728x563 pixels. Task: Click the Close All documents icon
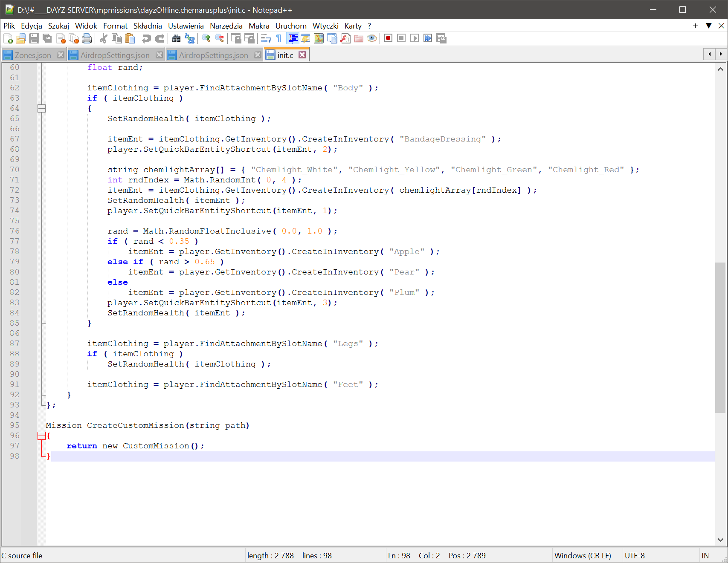pyautogui.click(x=74, y=38)
